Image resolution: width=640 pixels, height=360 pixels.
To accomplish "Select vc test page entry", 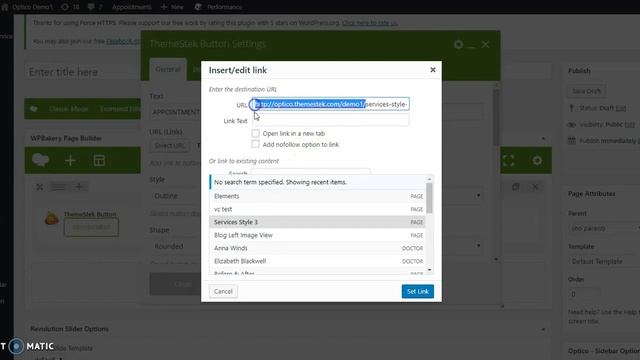I will point(318,209).
